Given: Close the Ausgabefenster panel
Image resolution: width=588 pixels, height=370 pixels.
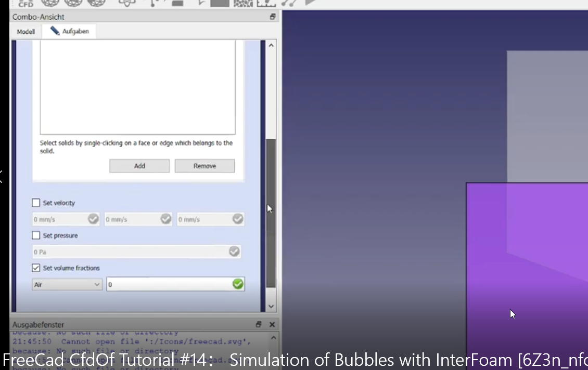Looking at the screenshot, I should [272, 324].
